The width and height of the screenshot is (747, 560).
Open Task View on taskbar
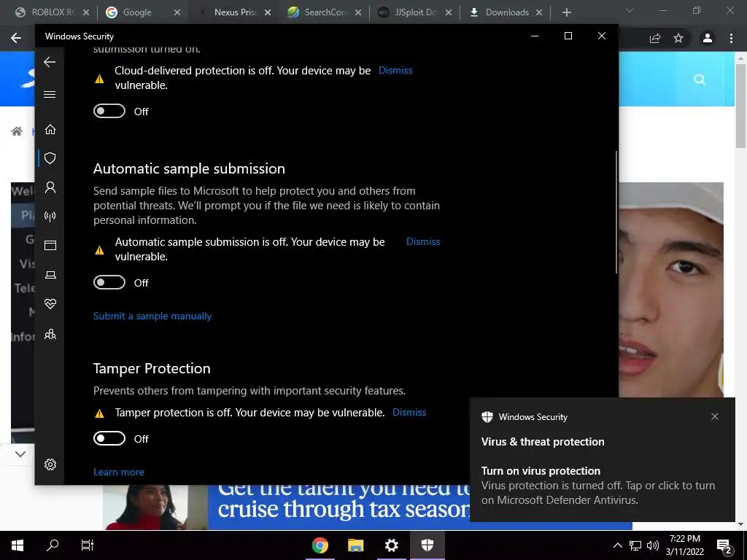point(88,545)
